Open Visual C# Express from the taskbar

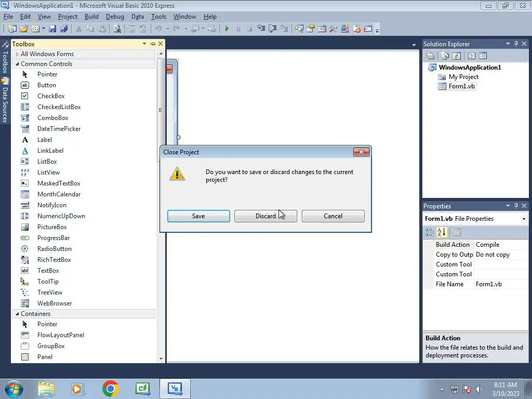[x=143, y=389]
